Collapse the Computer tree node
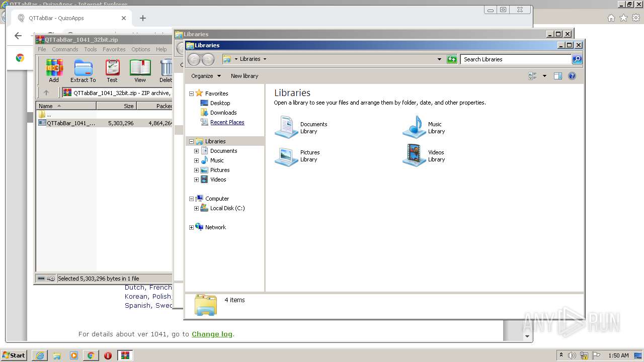The width and height of the screenshot is (644, 362). 191,199
